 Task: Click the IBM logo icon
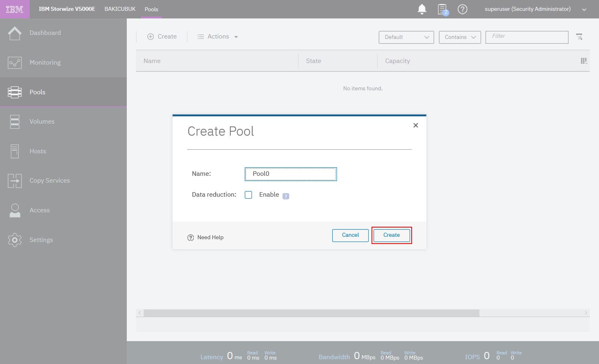[15, 9]
